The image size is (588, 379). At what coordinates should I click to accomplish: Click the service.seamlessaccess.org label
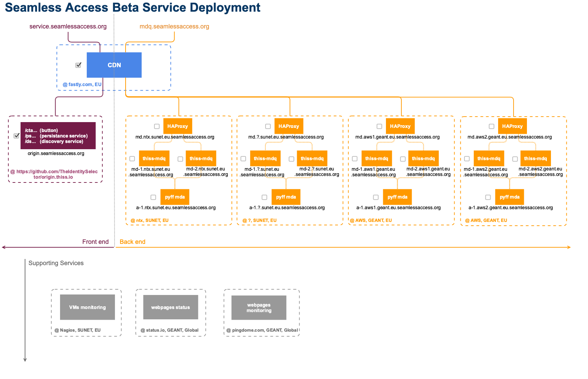(x=68, y=26)
